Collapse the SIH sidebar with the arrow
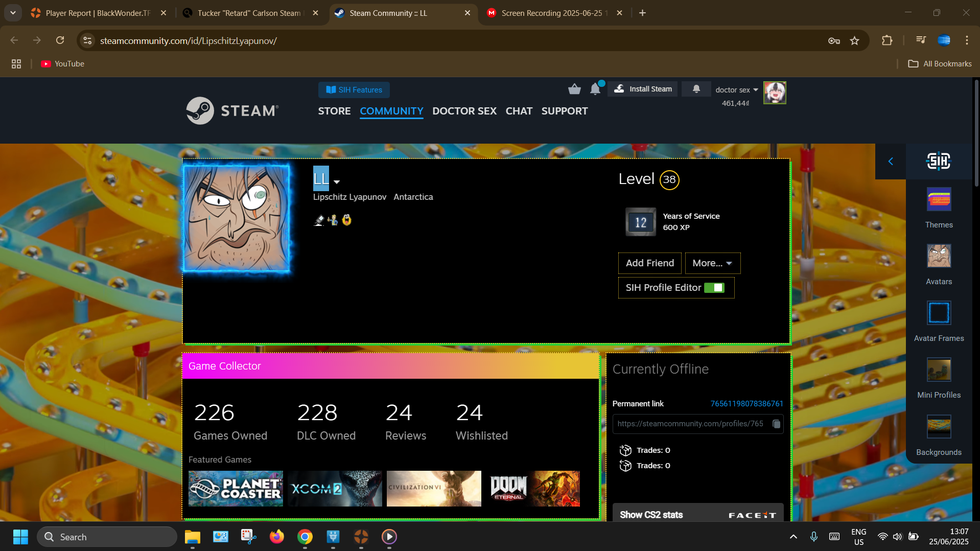 tap(891, 162)
